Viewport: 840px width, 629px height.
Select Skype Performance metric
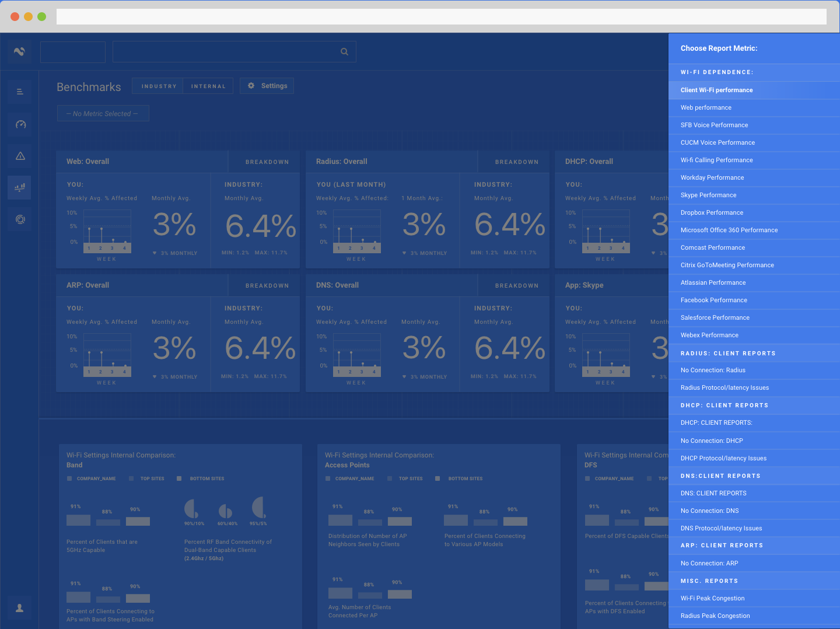click(754, 195)
